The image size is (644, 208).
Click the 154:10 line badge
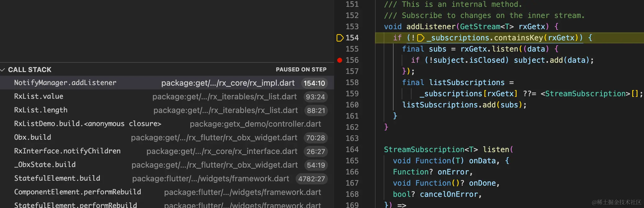[x=314, y=83]
